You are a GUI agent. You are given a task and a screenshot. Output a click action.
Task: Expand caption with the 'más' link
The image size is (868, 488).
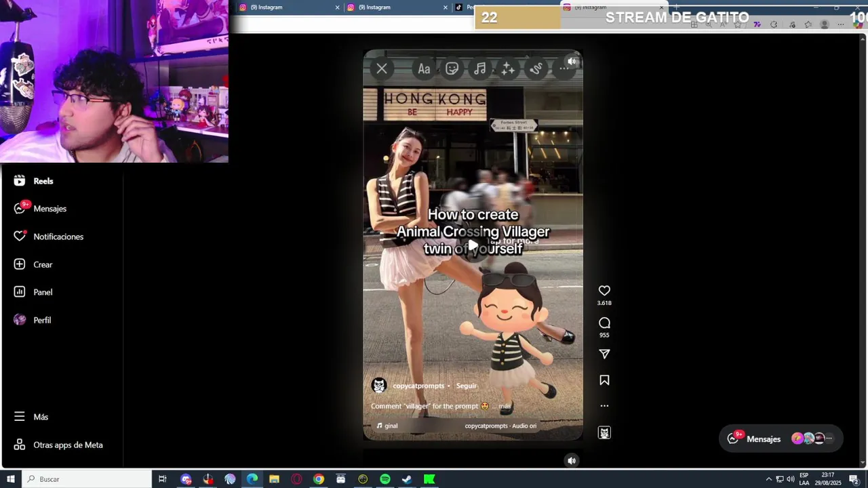point(505,406)
